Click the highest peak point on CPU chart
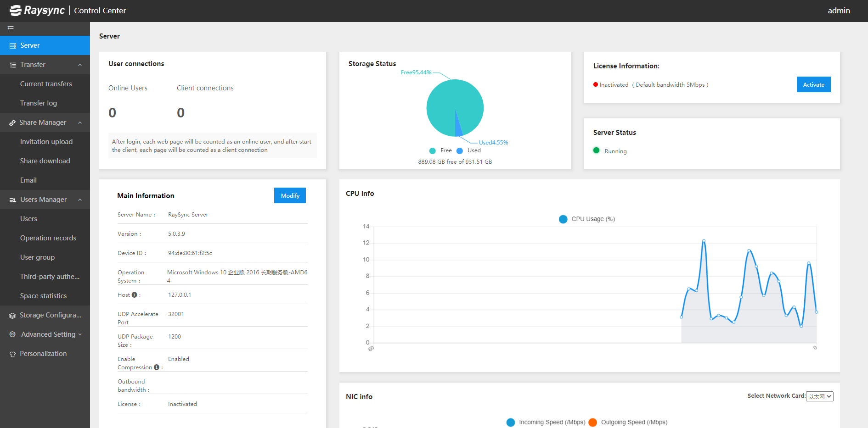868x428 pixels. 704,240
